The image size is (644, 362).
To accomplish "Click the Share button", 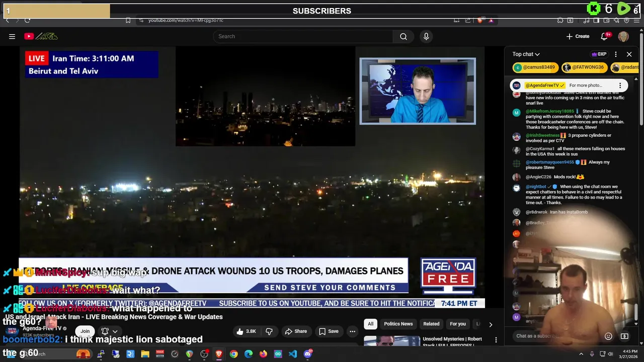I will 296,331.
